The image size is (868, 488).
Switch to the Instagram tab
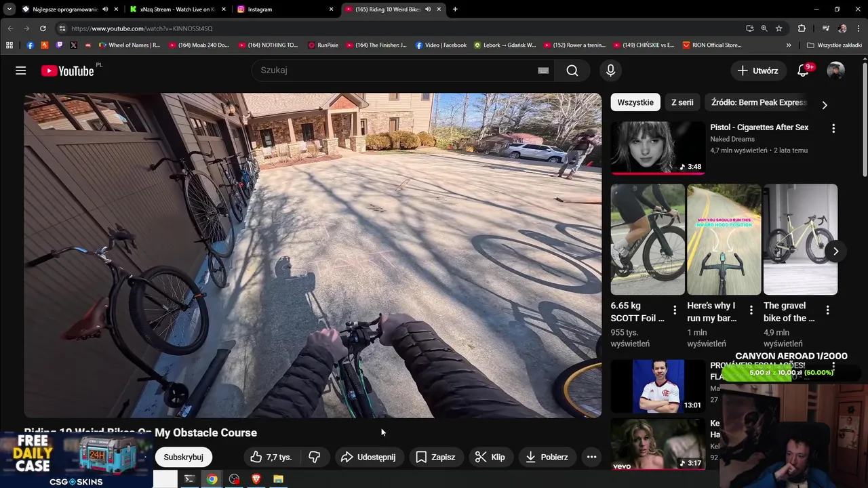285,9
